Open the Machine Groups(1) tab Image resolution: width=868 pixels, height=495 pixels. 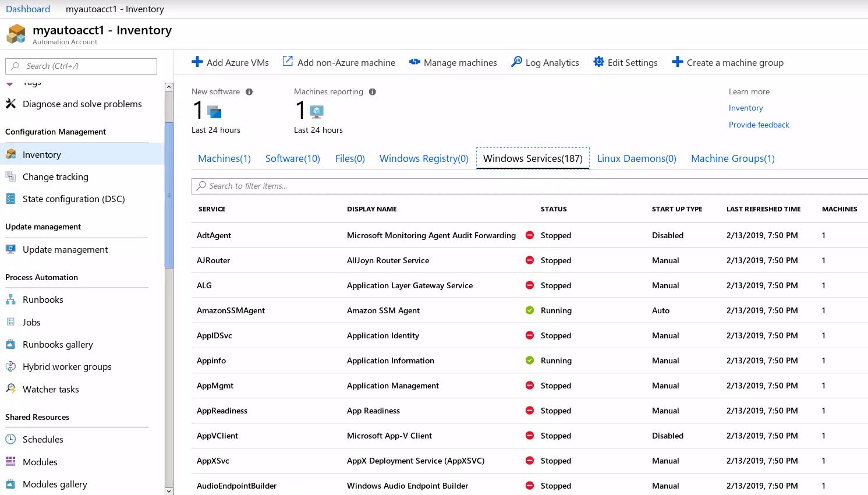pyautogui.click(x=732, y=158)
